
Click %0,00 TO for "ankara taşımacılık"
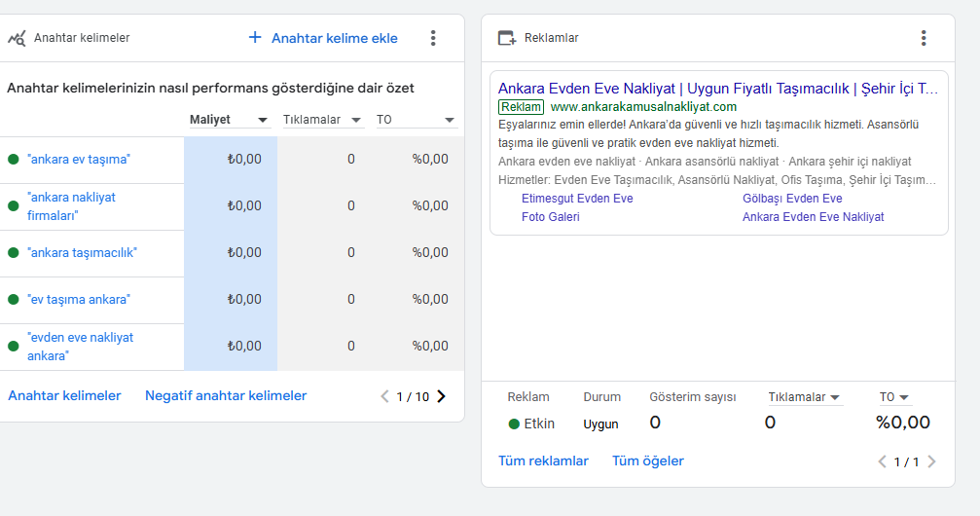[430, 253]
